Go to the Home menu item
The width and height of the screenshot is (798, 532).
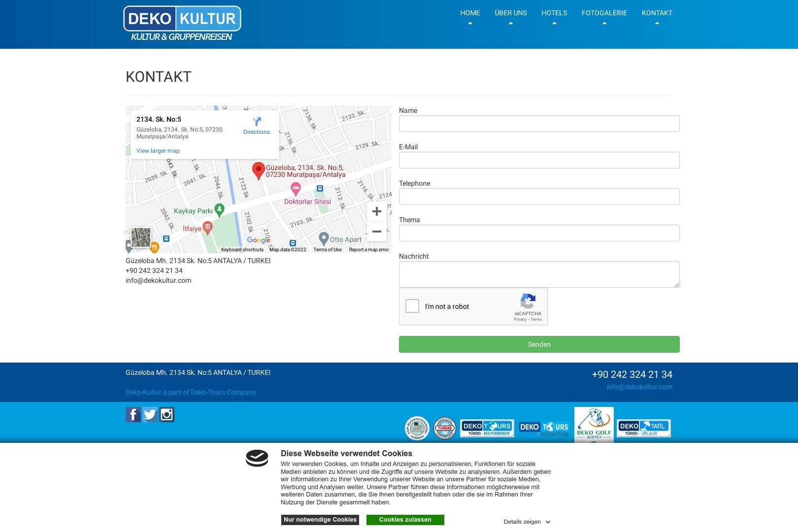(470, 13)
